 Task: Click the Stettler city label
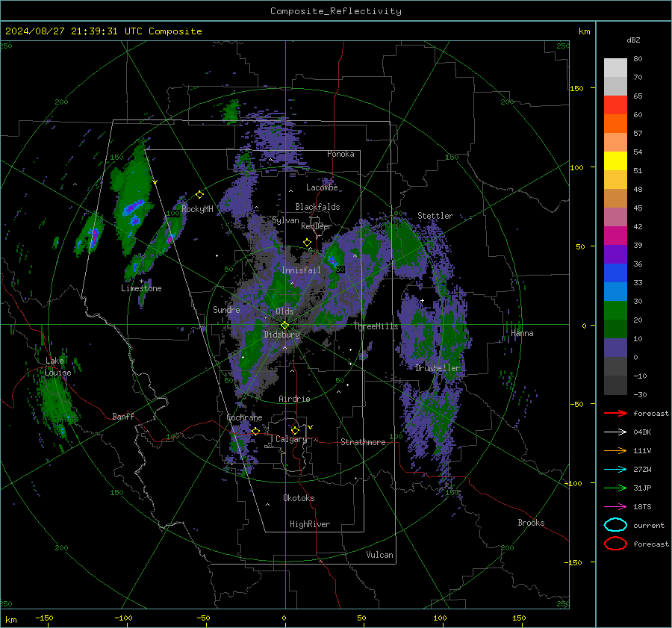[x=435, y=216]
